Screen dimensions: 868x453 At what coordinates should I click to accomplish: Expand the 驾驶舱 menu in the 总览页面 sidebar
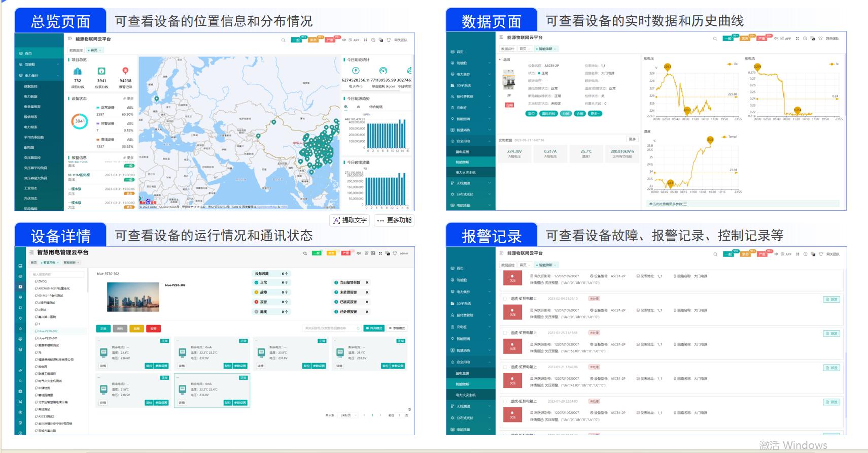tap(38, 64)
